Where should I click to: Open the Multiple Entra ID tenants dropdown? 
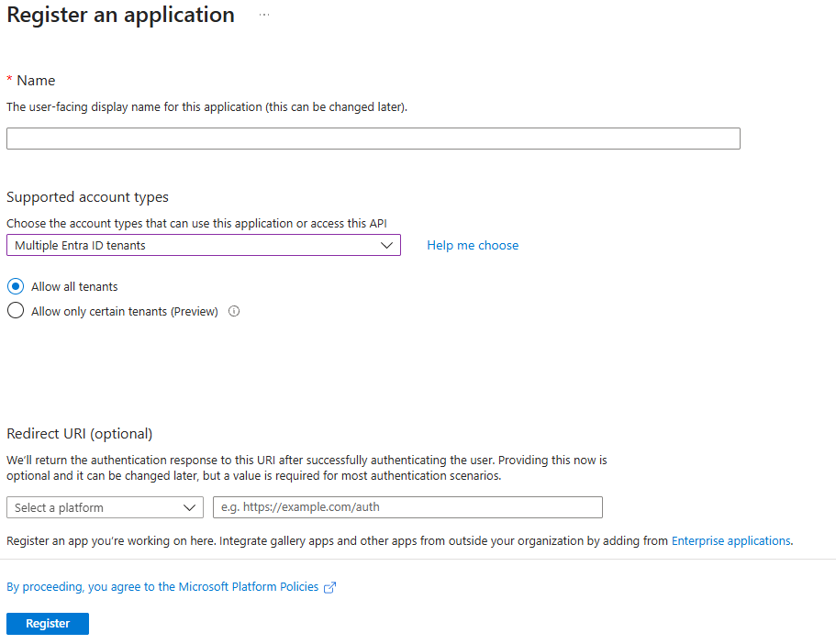tap(204, 245)
